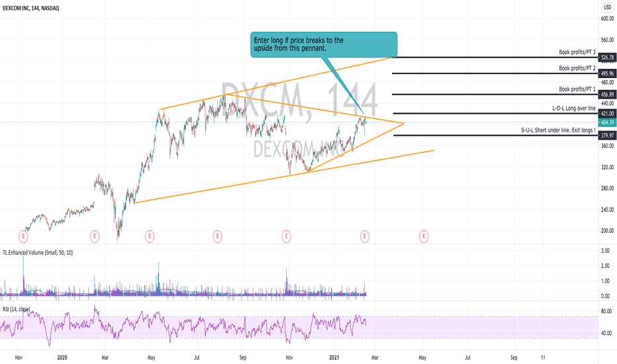617x364 pixels.
Task: Click the USD currency label
Action: [x=608, y=7]
